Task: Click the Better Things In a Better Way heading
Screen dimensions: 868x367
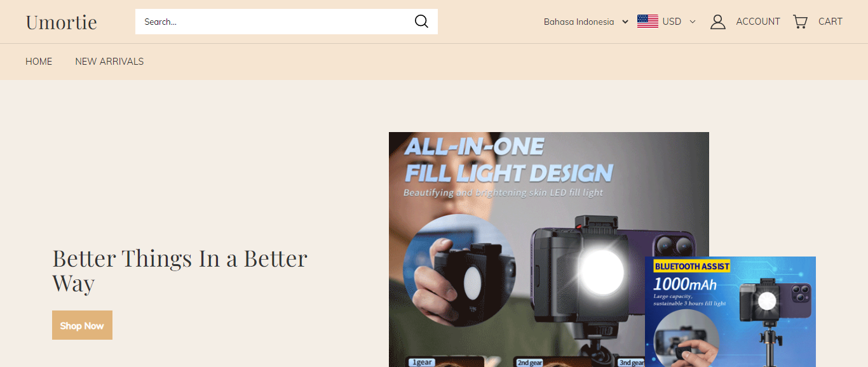Action: click(180, 270)
